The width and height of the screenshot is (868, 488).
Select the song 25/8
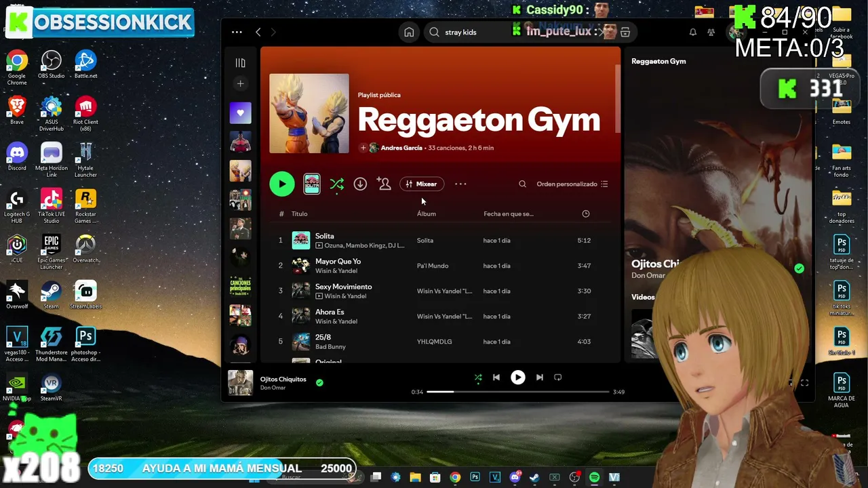[x=323, y=337]
